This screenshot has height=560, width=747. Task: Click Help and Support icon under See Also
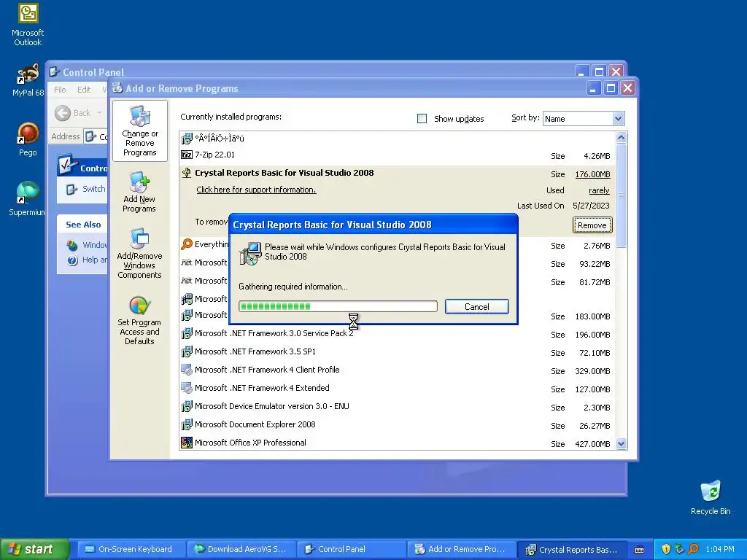pyautogui.click(x=72, y=260)
